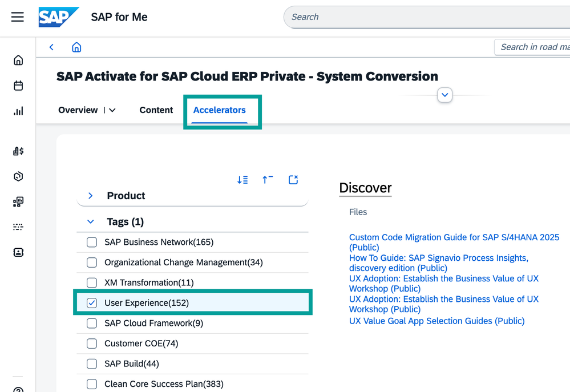Open the dashed lines sidebar icon
Screen dimensions: 570x392
click(18, 227)
